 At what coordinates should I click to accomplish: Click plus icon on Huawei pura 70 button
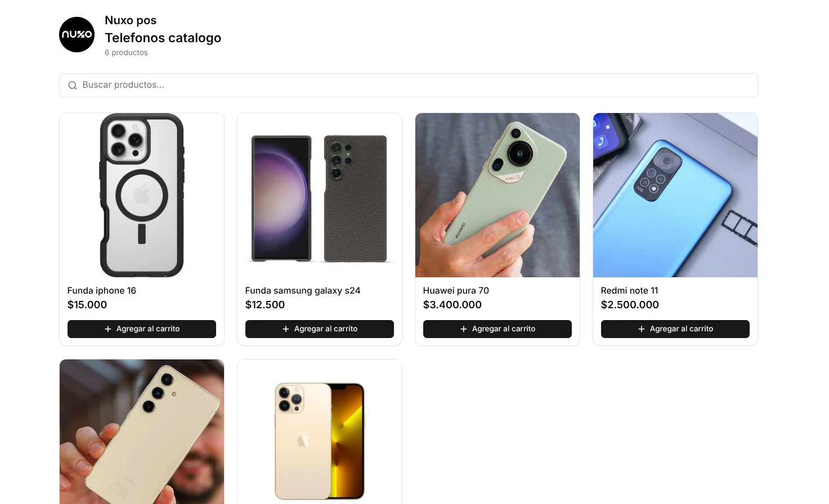464,329
